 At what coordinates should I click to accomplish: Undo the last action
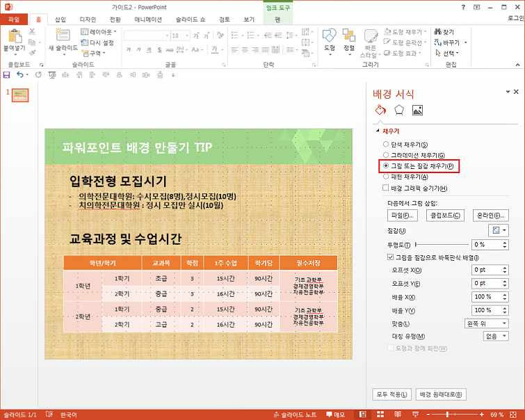(20, 74)
